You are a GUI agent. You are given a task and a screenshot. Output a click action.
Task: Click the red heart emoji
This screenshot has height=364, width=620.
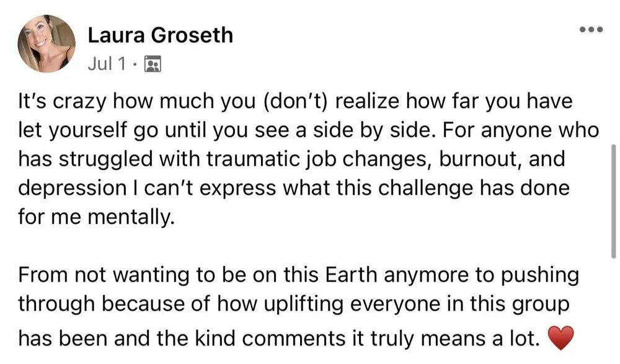point(561,339)
